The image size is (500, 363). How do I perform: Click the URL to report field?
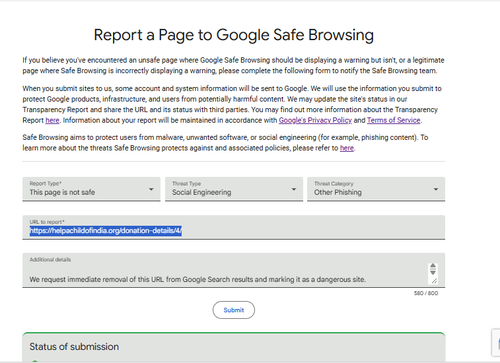click(x=234, y=227)
